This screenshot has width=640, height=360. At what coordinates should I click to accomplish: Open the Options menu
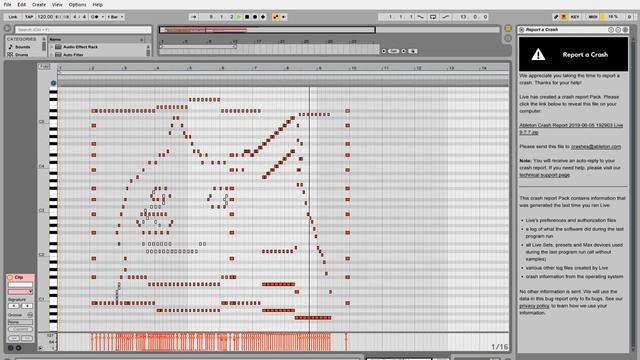pos(77,4)
